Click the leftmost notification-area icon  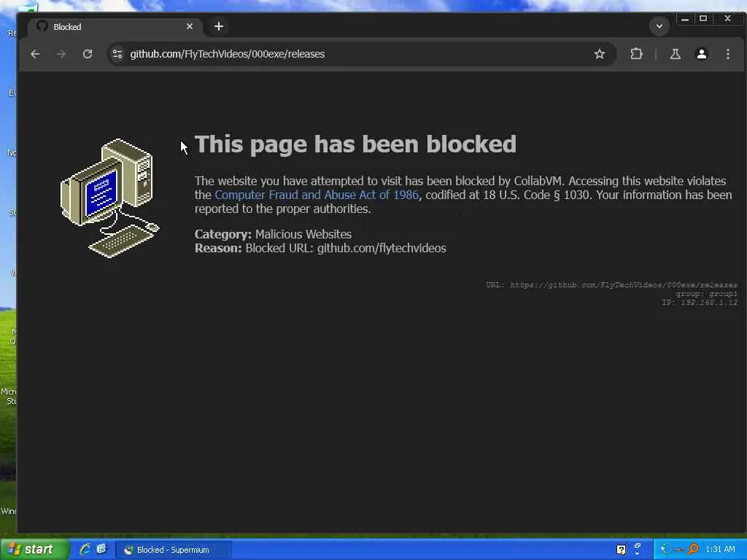click(x=665, y=550)
